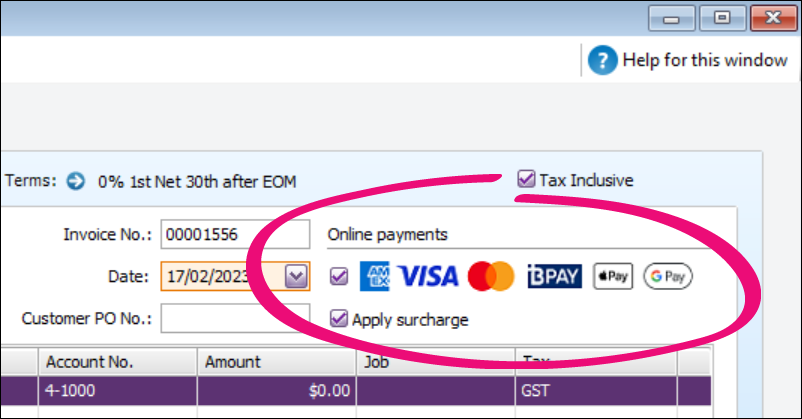802x419 pixels.
Task: Disable the Apply surcharge checkbox
Action: pyautogui.click(x=339, y=320)
